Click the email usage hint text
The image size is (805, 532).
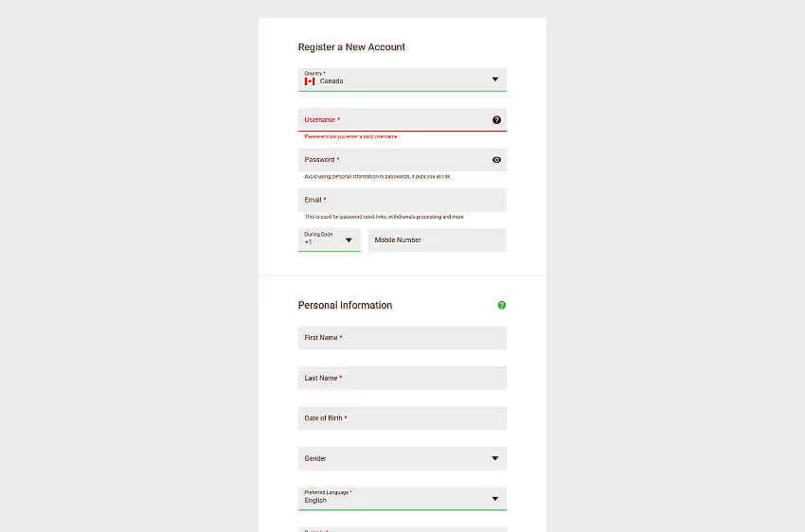(384, 217)
